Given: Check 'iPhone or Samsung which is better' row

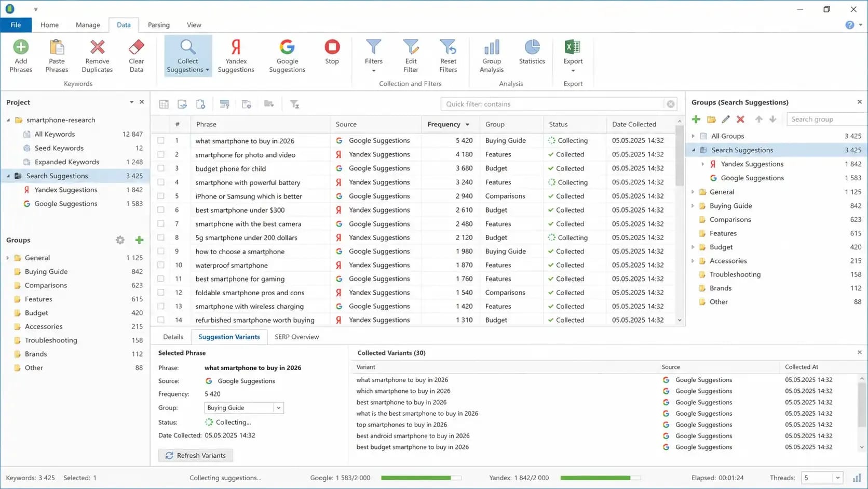Looking at the screenshot, I should click(x=161, y=196).
